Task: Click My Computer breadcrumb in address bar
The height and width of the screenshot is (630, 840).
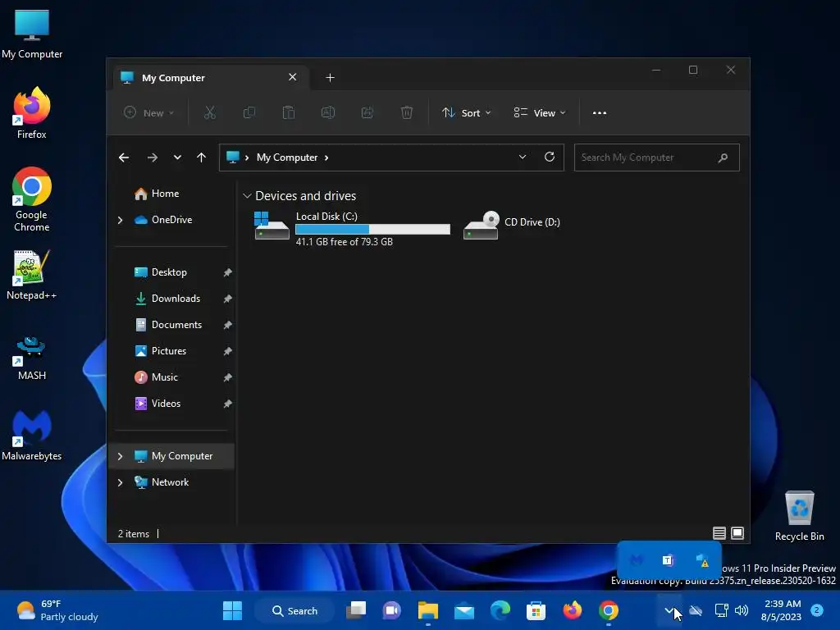Action: pos(287,157)
